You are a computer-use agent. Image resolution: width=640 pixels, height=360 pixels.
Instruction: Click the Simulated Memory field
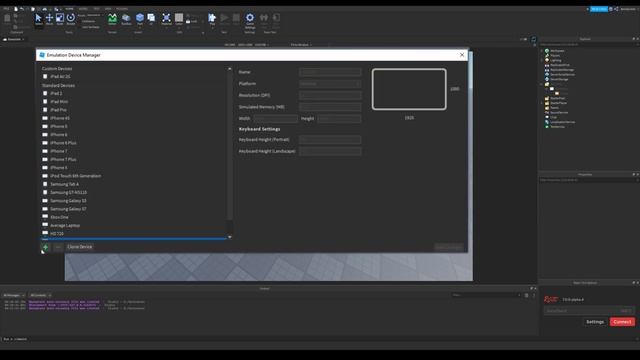click(330, 107)
